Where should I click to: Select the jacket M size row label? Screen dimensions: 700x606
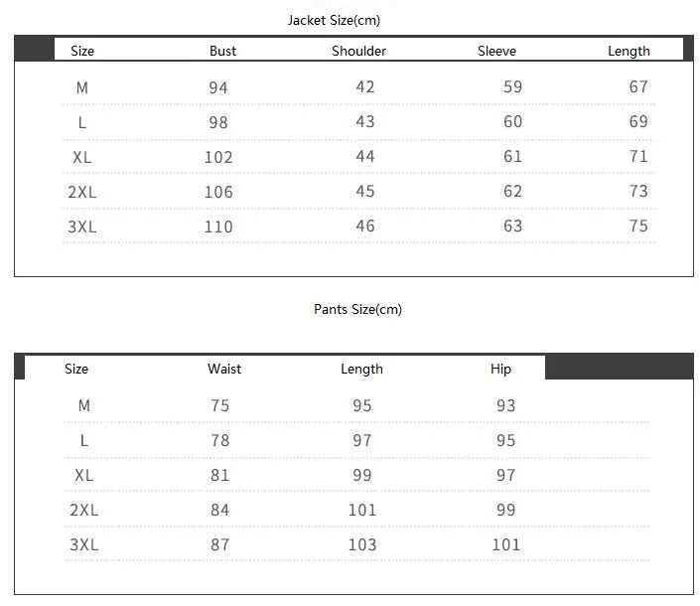click(x=82, y=87)
